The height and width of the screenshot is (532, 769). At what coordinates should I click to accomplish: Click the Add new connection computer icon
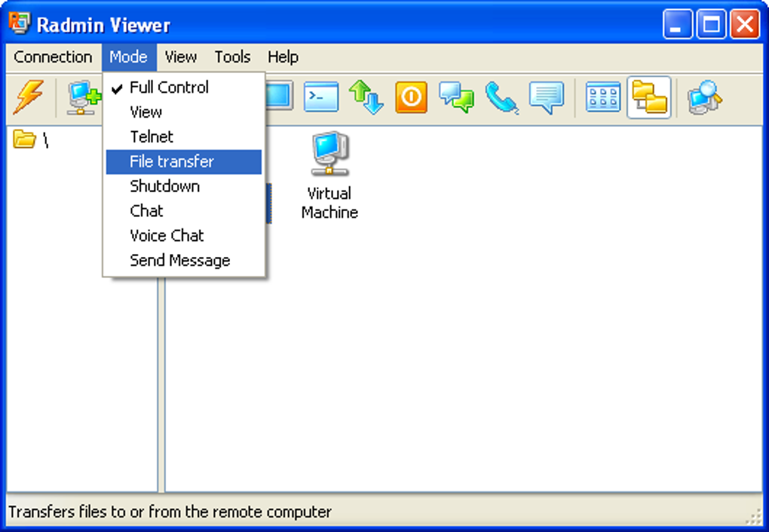pos(84,97)
